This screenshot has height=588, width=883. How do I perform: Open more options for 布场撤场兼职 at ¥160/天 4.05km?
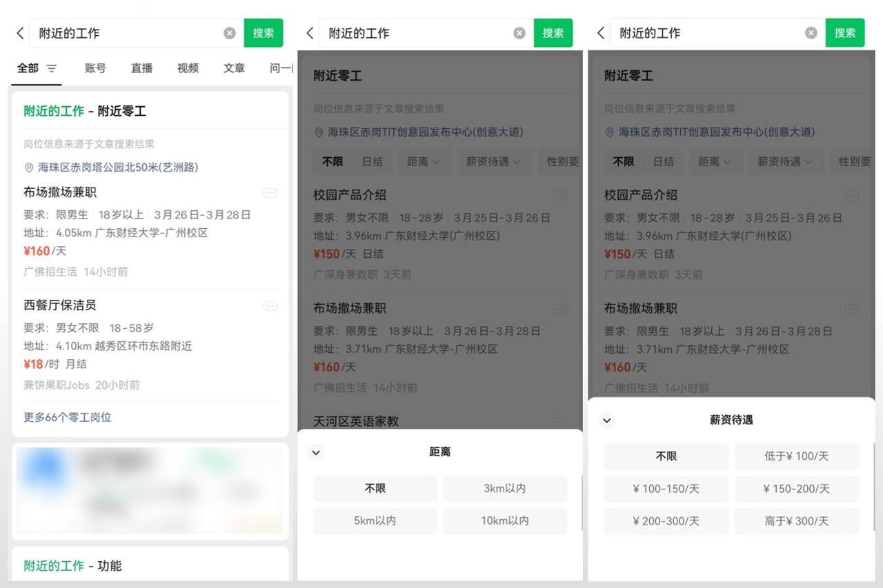coord(270,193)
